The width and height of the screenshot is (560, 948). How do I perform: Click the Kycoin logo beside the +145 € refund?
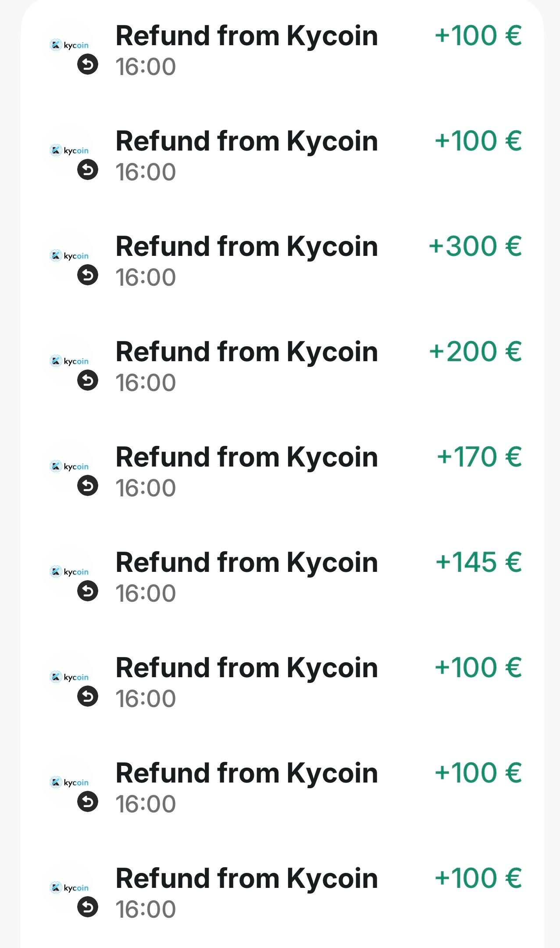tap(70, 572)
